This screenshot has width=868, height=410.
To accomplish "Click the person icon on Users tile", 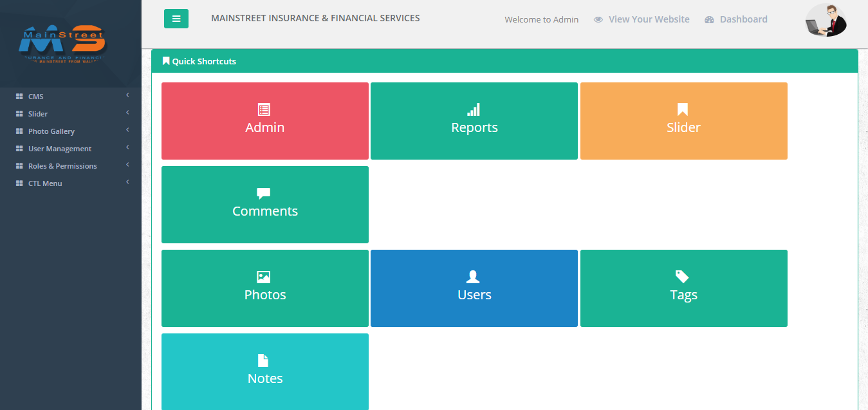I will coord(474,277).
